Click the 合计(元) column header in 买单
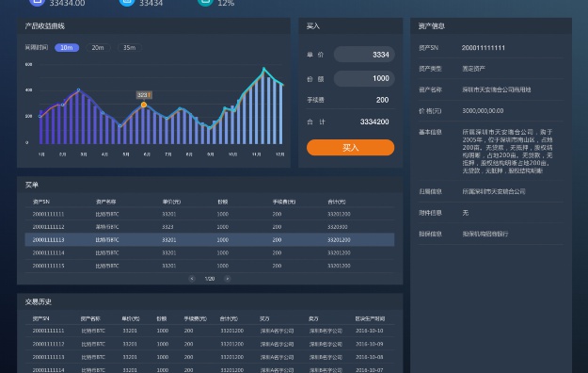 pos(337,202)
